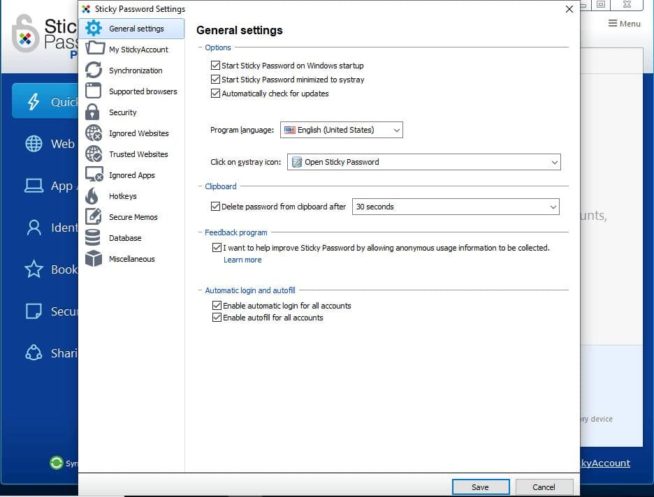Screen dimensions: 654x497
Task: Click the General settings gear icon
Action: click(x=93, y=28)
